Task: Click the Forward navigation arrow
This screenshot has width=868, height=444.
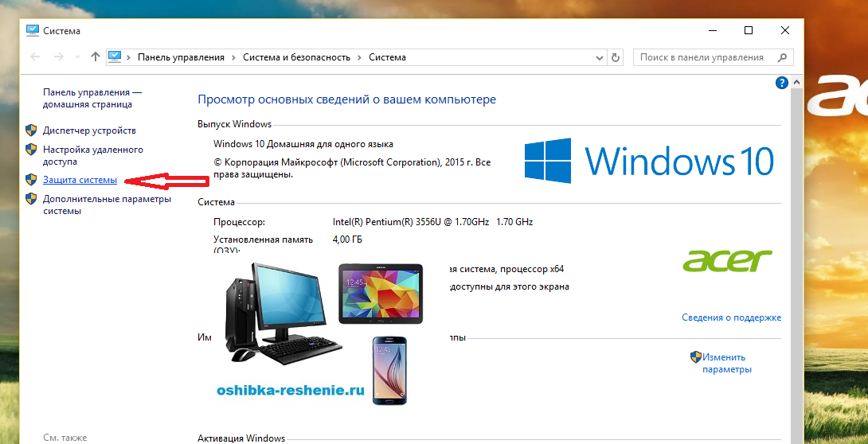Action: coord(58,57)
